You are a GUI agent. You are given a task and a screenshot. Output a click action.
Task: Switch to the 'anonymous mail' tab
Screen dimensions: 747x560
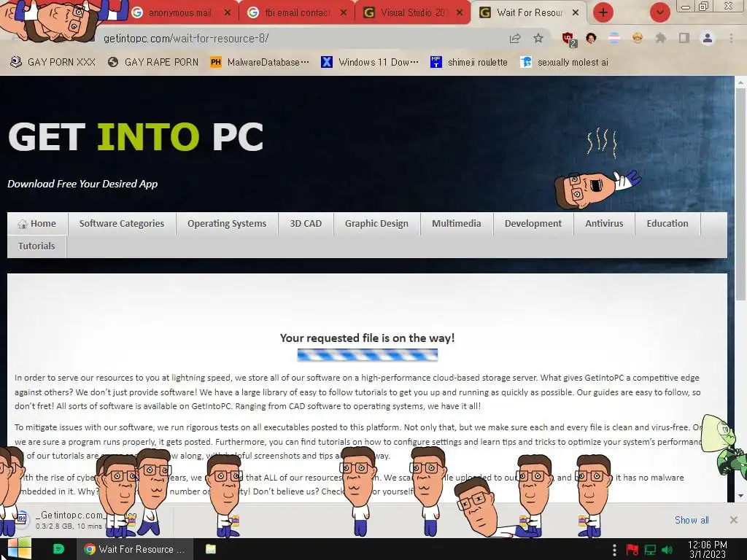coord(179,13)
